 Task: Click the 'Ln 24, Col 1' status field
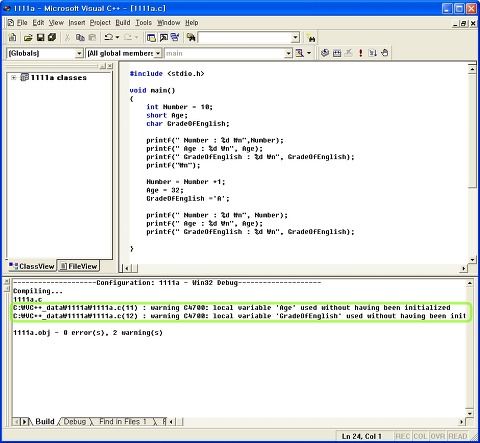(x=362, y=436)
